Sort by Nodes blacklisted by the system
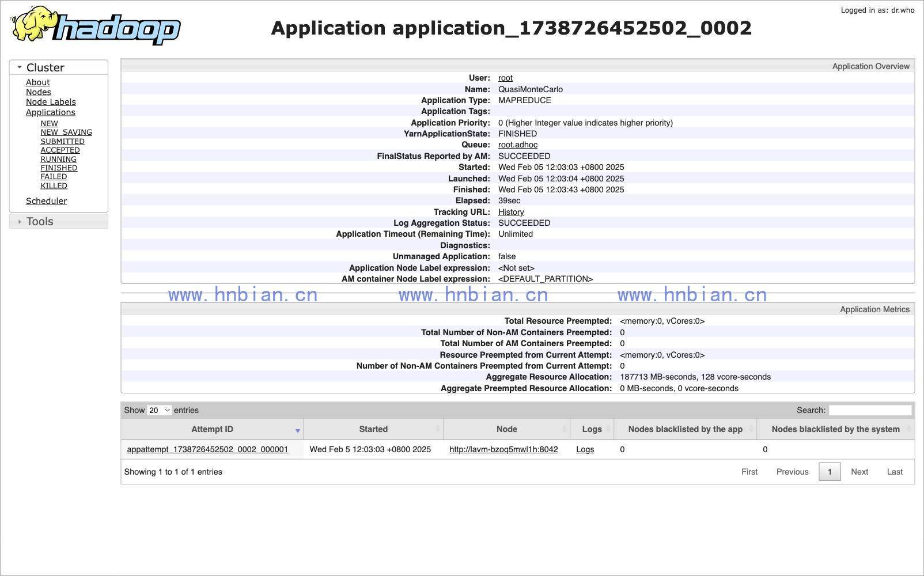 (836, 429)
